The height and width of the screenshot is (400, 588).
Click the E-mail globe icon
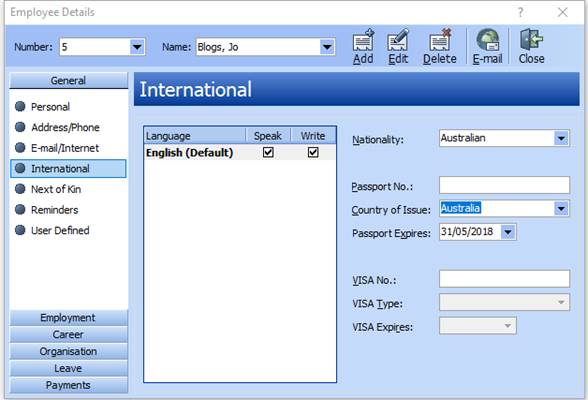point(488,40)
